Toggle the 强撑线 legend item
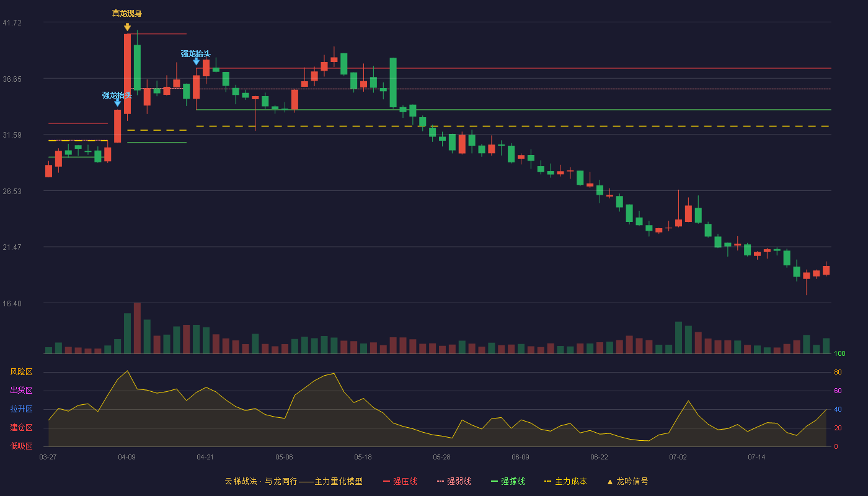 coord(508,481)
